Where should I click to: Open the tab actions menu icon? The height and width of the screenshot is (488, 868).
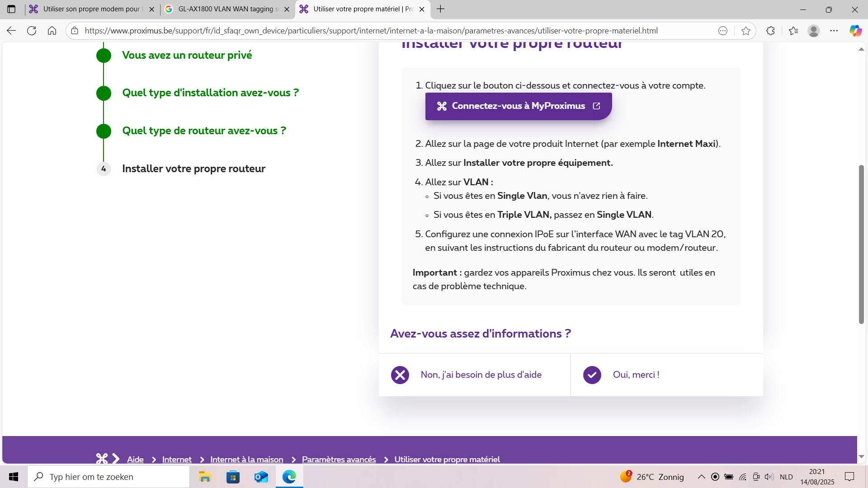[11, 9]
